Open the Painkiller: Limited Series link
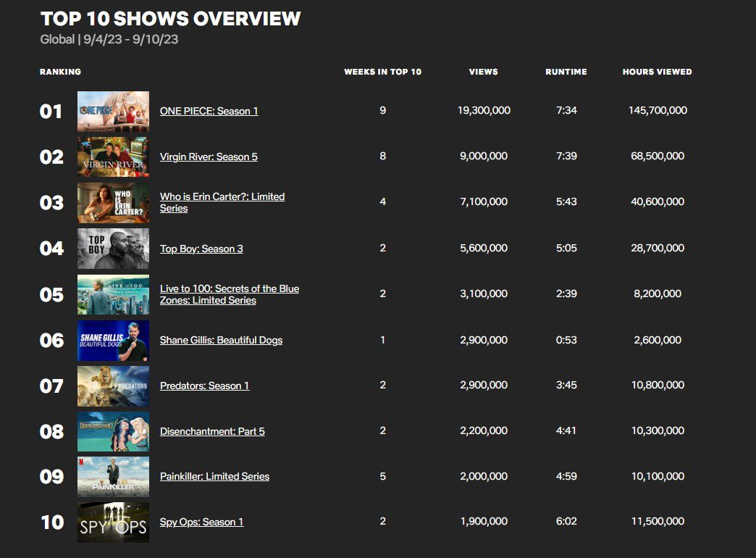 pyautogui.click(x=214, y=476)
